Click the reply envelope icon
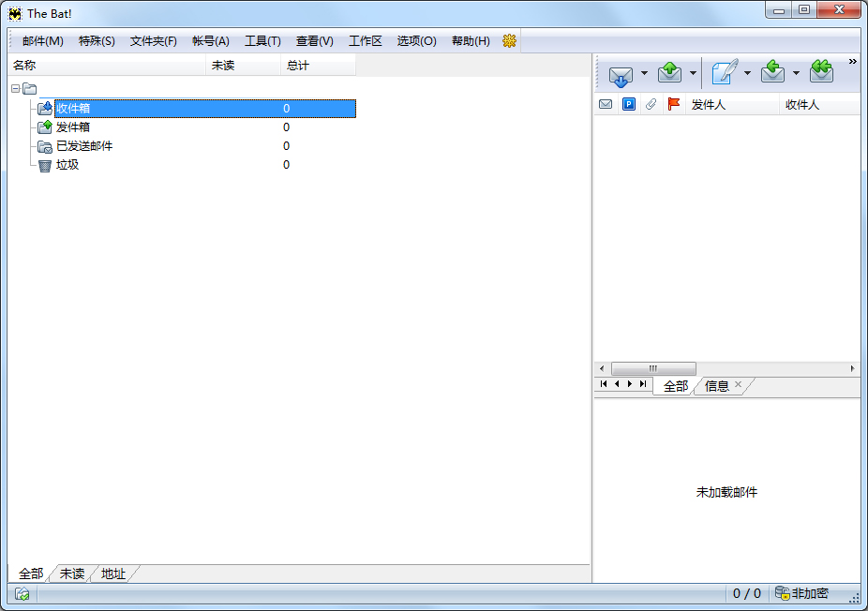Viewport: 868px width, 611px height. [x=772, y=72]
